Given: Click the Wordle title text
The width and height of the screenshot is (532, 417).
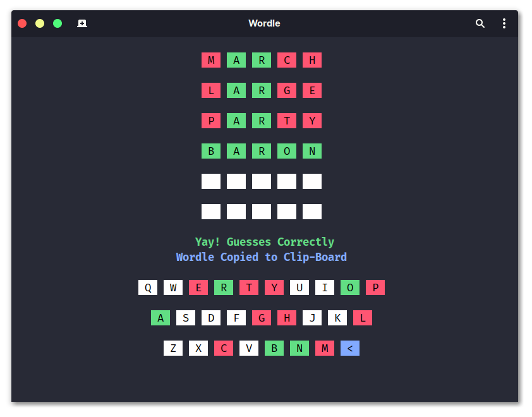Looking at the screenshot, I should click(x=264, y=23).
